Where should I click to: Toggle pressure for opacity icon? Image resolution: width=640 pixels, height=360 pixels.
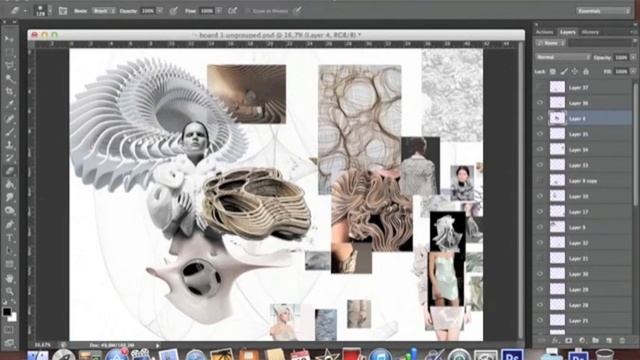173,11
